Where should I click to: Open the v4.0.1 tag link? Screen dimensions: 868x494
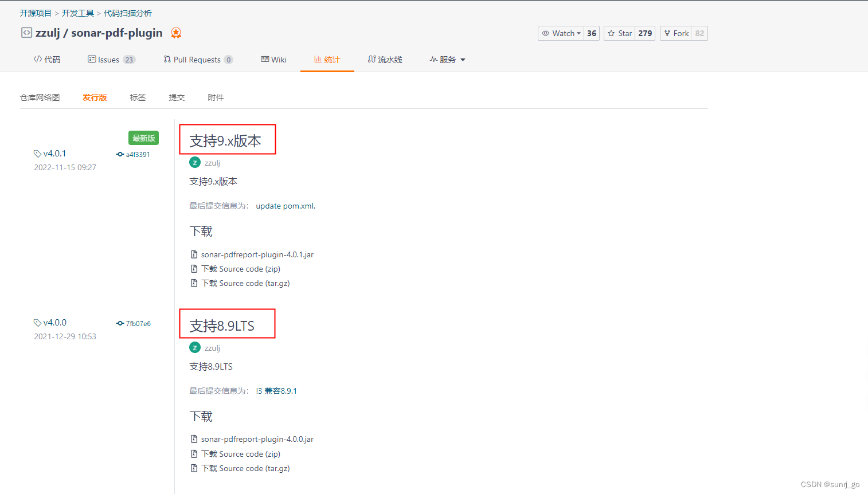coord(54,154)
